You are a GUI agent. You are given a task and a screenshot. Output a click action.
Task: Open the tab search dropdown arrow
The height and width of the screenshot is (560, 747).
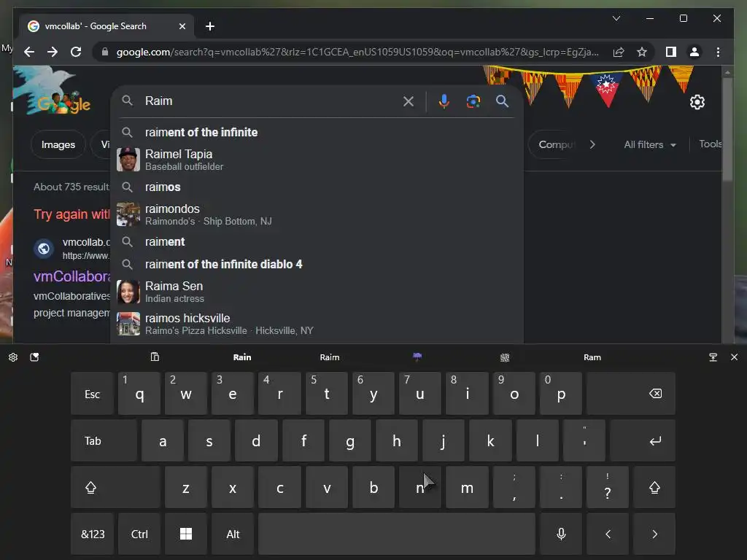point(616,18)
